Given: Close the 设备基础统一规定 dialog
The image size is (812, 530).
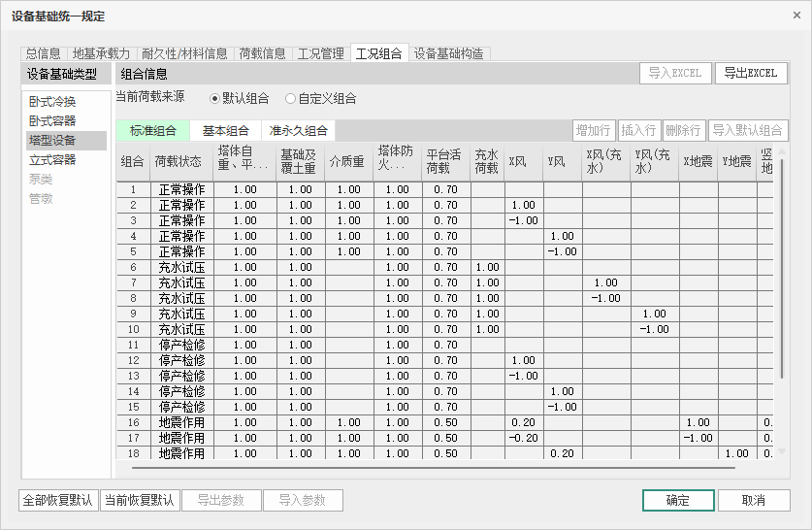Looking at the screenshot, I should coord(796,16).
